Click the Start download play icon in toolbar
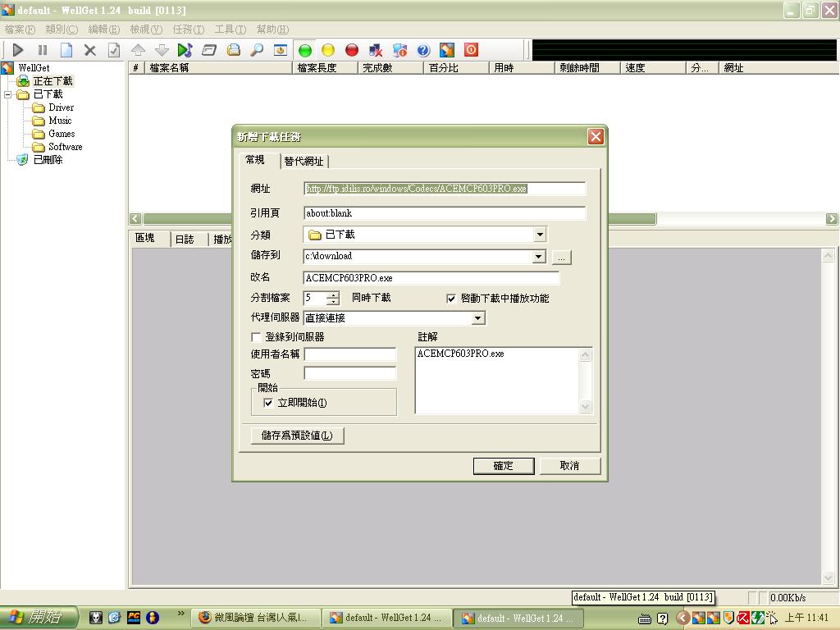This screenshot has height=630, width=840. coord(18,50)
